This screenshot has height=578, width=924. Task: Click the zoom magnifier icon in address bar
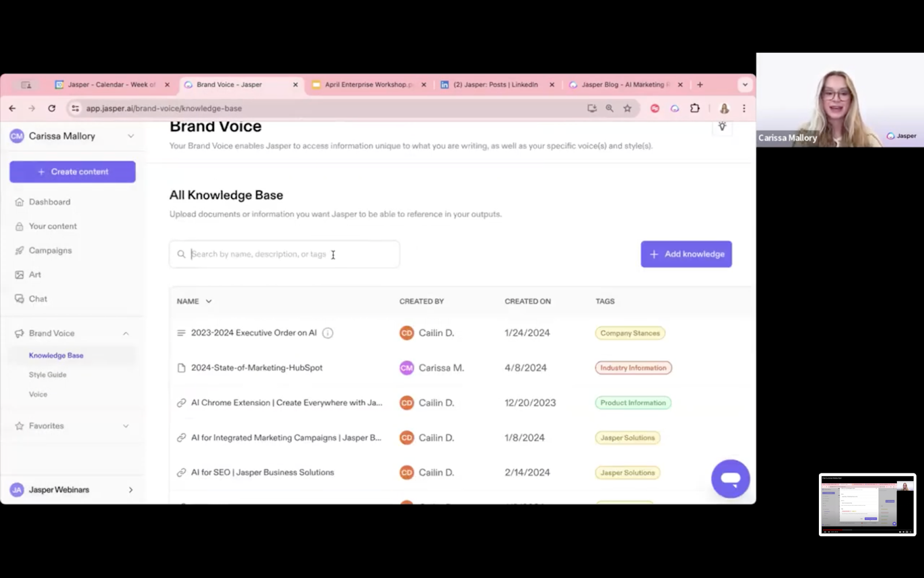[x=609, y=108]
